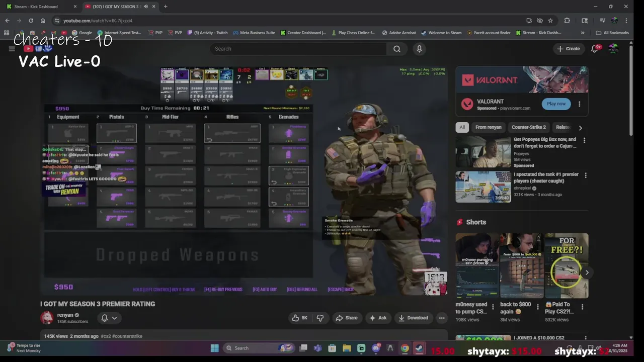The image size is (644, 362).
Task: Open notification preferences bell dropdown for renyan
Action: tap(109, 318)
